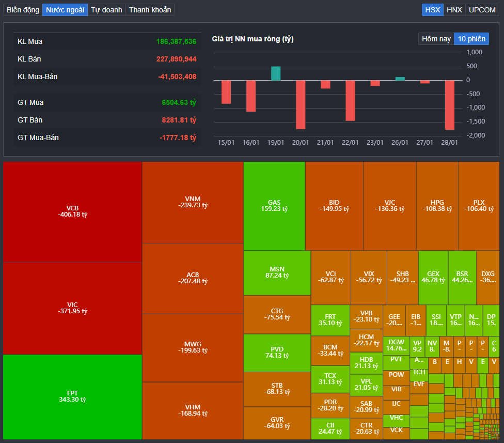The width and height of the screenshot is (504, 443).
Task: Select the HSX exchange toggle
Action: 432,10
